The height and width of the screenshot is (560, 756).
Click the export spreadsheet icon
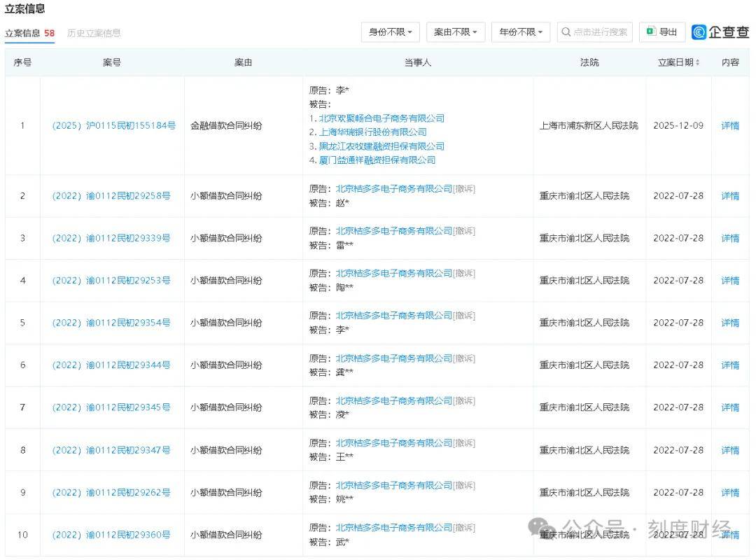tap(650, 31)
